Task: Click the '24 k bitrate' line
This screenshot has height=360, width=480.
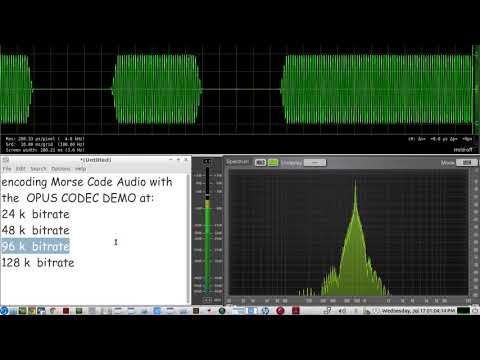Action: pyautogui.click(x=35, y=214)
